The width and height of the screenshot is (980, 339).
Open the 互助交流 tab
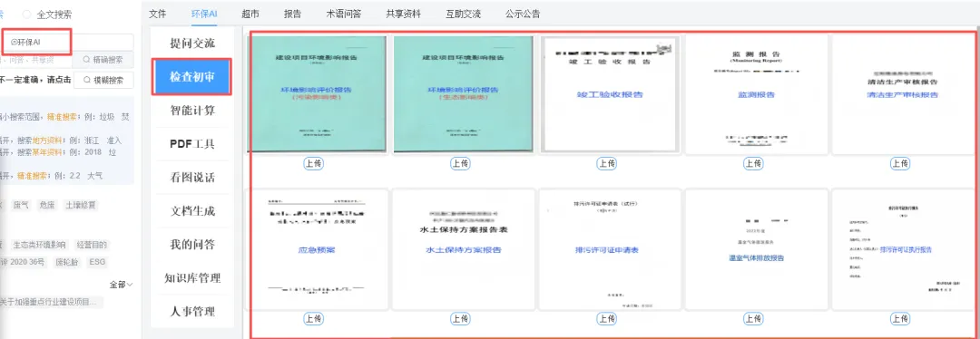point(463,14)
